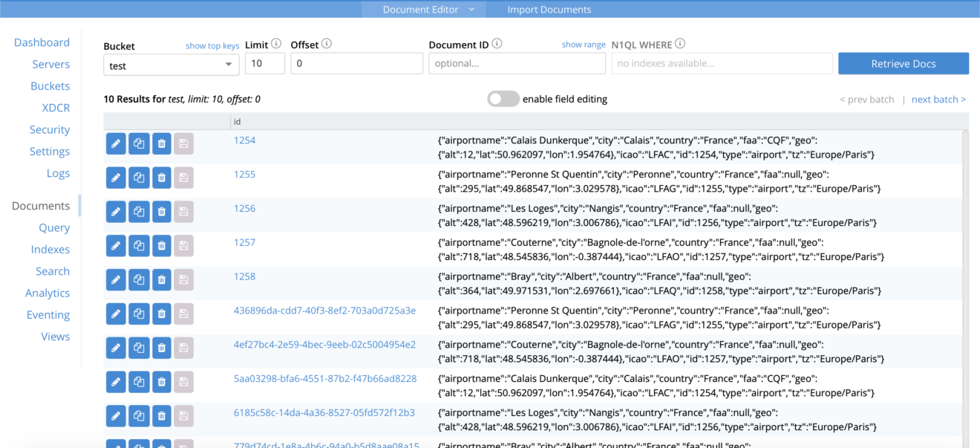The height and width of the screenshot is (448, 980).
Task: Open the Bucket dropdown showing test
Action: pos(171,64)
